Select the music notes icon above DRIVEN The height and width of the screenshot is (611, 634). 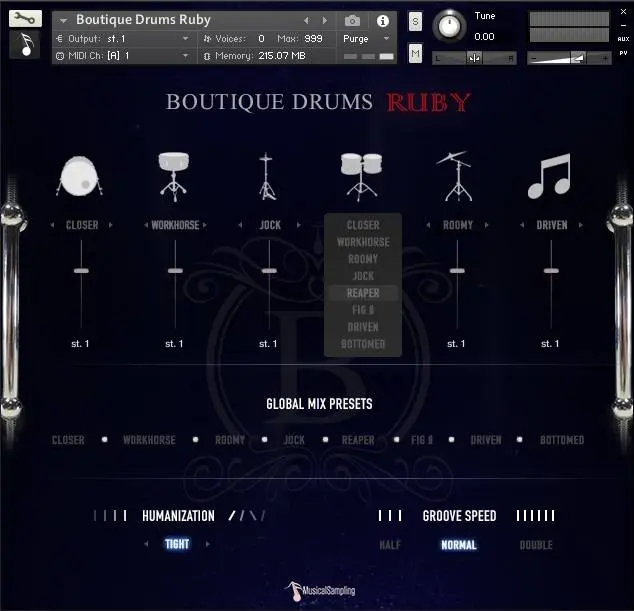coord(549,176)
